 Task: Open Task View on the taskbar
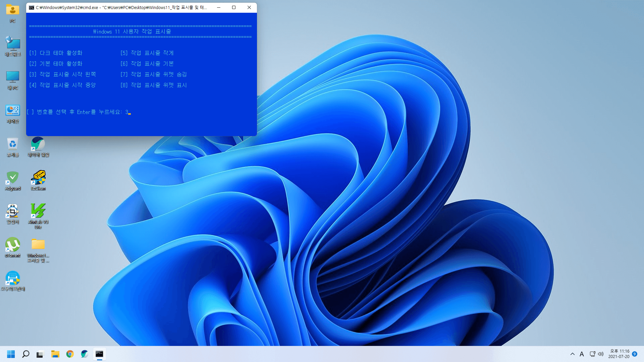(40, 354)
